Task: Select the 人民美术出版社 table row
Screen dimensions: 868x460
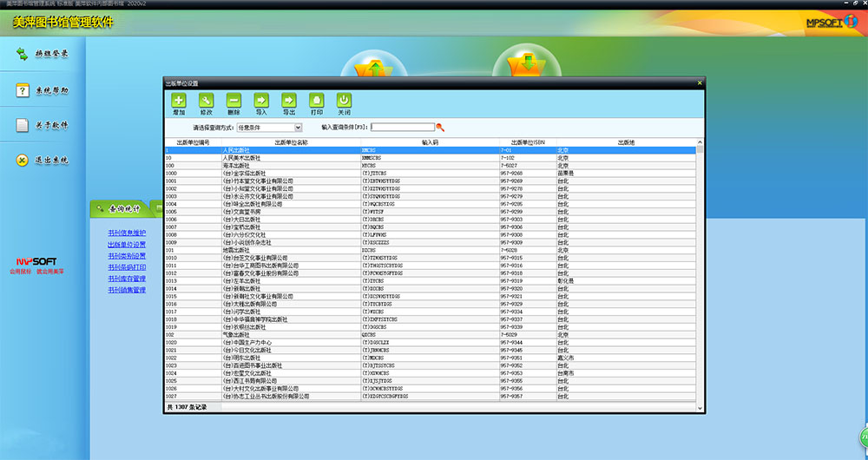Action: 291,158
